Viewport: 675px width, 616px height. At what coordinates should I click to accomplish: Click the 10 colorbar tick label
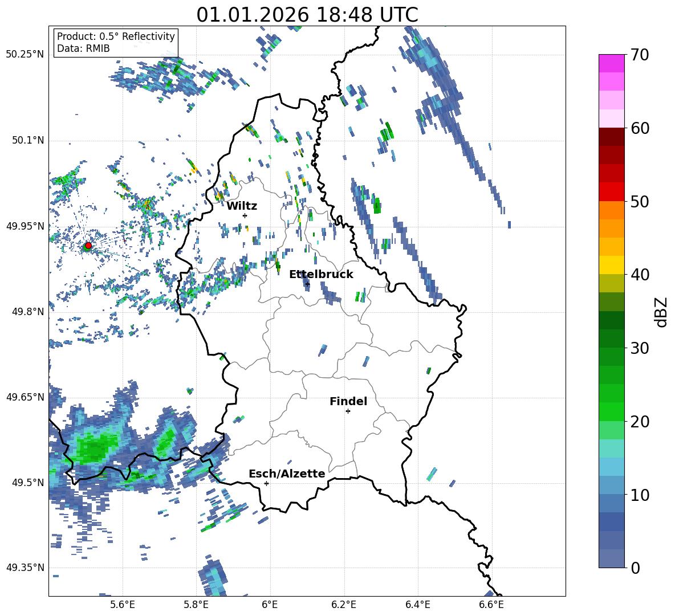[x=640, y=495]
